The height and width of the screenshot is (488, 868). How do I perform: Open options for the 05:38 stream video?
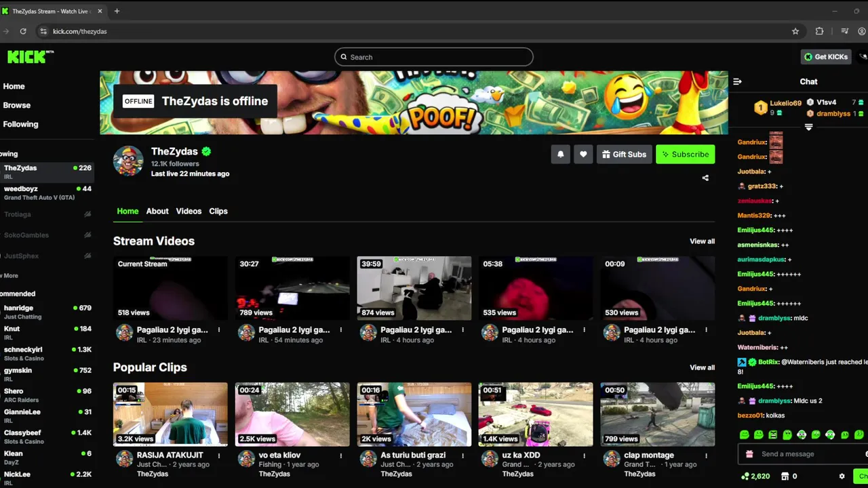point(584,330)
